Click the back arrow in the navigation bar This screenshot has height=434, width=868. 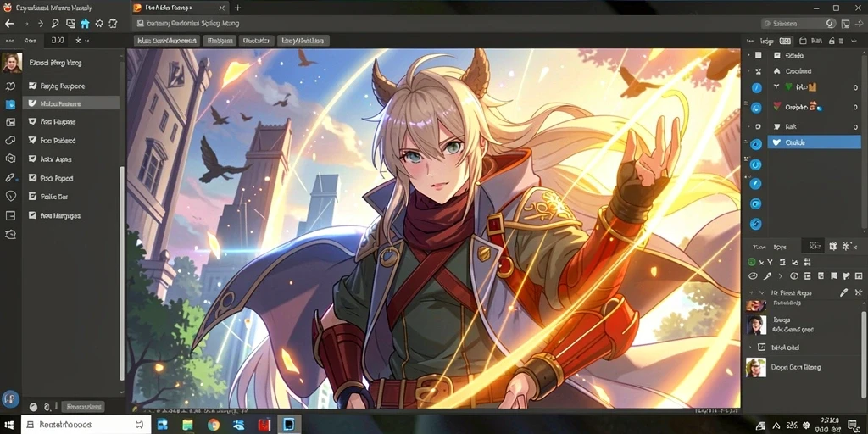coord(9,24)
